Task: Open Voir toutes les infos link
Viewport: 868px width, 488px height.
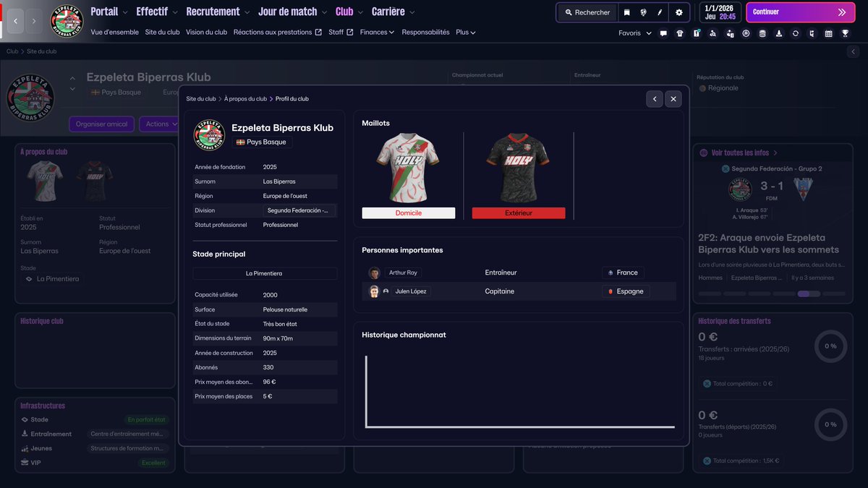Action: [744, 153]
